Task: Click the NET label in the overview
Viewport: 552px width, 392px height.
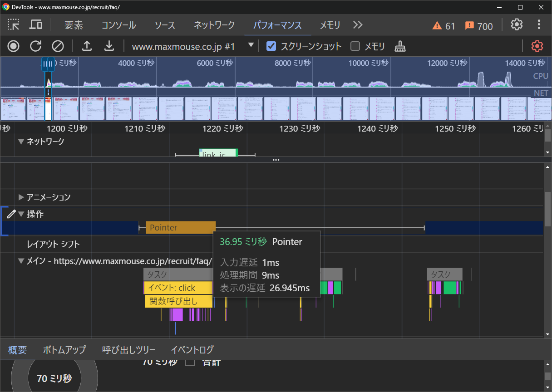Action: [x=541, y=93]
